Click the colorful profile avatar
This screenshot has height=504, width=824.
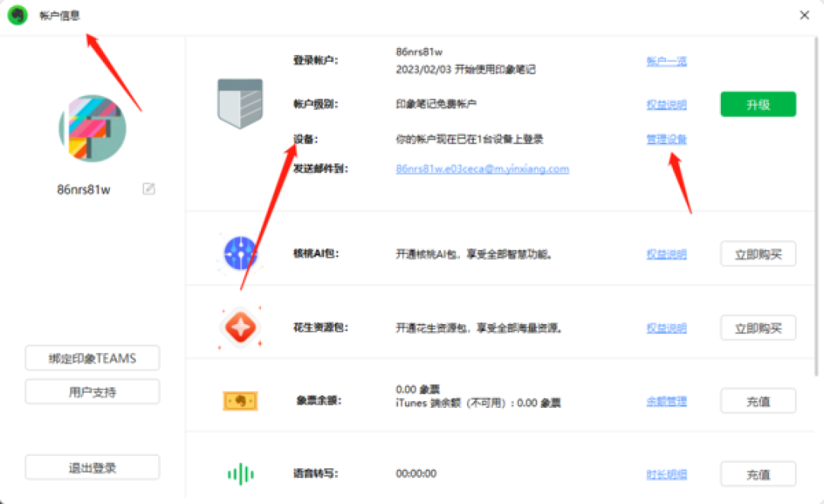coord(92,128)
